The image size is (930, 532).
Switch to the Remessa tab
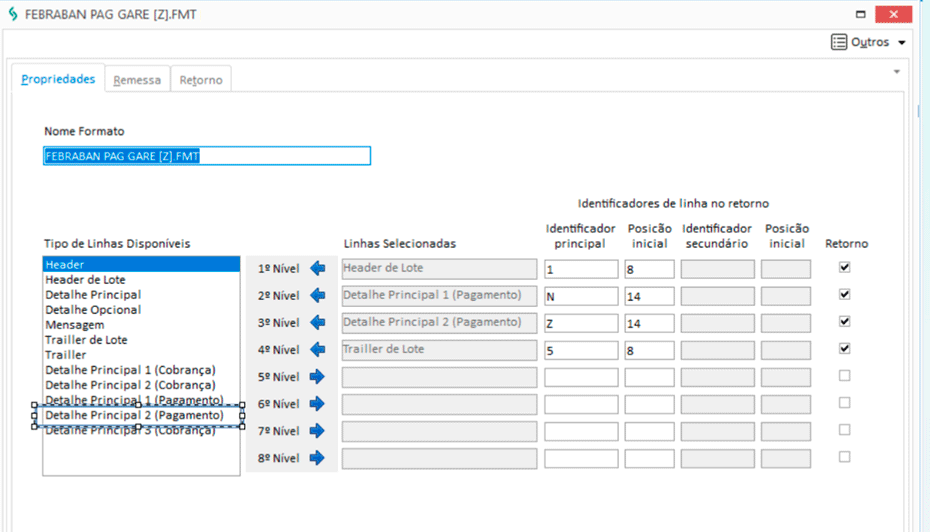[137, 80]
